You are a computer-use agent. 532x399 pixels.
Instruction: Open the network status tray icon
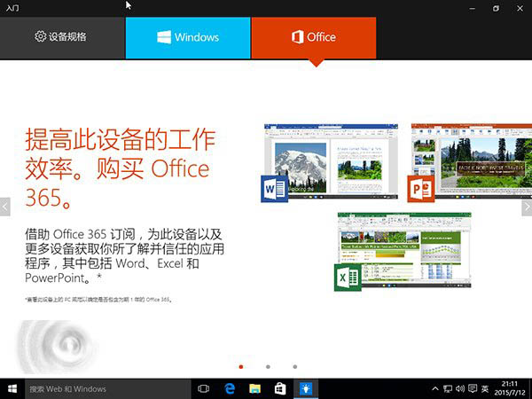[x=448, y=389]
